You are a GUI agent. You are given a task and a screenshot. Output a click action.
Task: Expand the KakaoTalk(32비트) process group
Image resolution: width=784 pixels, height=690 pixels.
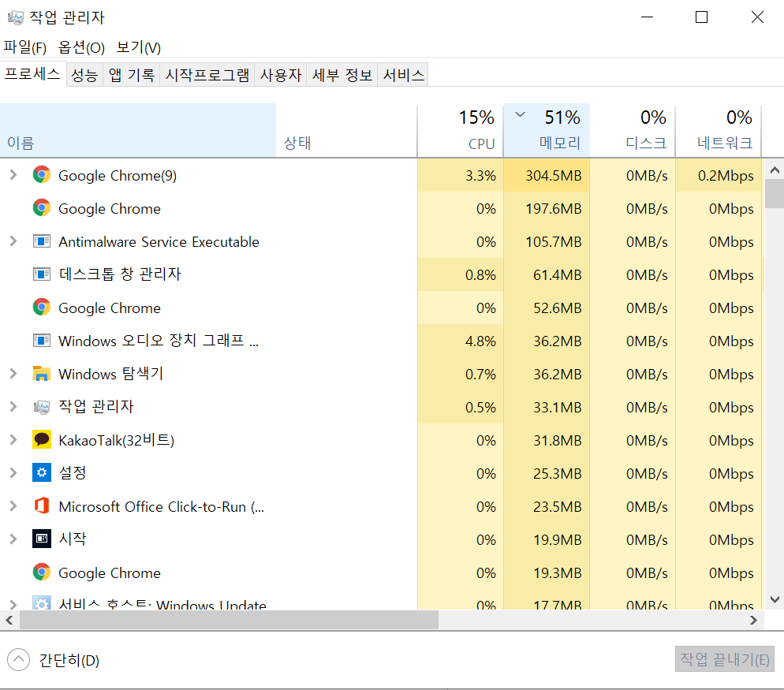click(13, 439)
